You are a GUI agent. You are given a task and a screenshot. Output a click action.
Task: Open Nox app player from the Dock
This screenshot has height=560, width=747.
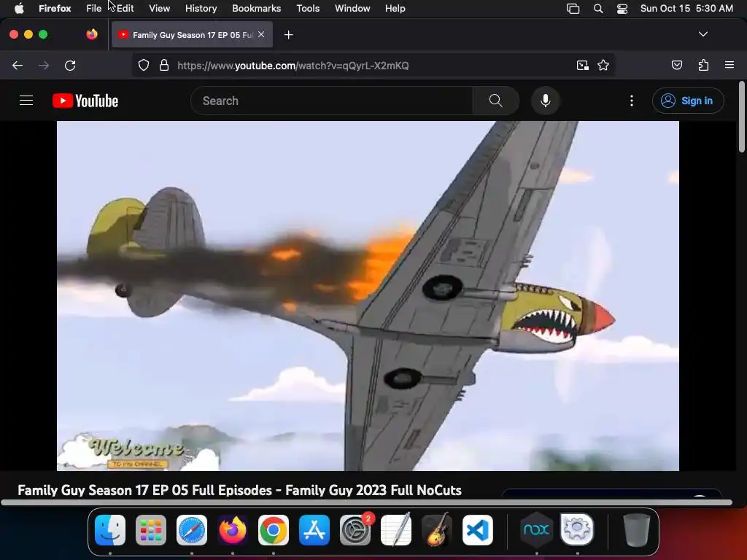click(536, 530)
